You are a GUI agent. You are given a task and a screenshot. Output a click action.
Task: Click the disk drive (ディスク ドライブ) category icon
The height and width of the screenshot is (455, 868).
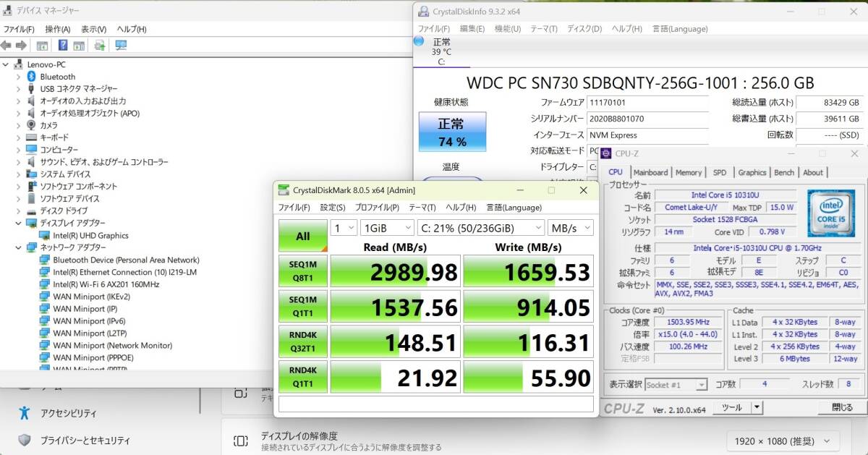tap(31, 211)
